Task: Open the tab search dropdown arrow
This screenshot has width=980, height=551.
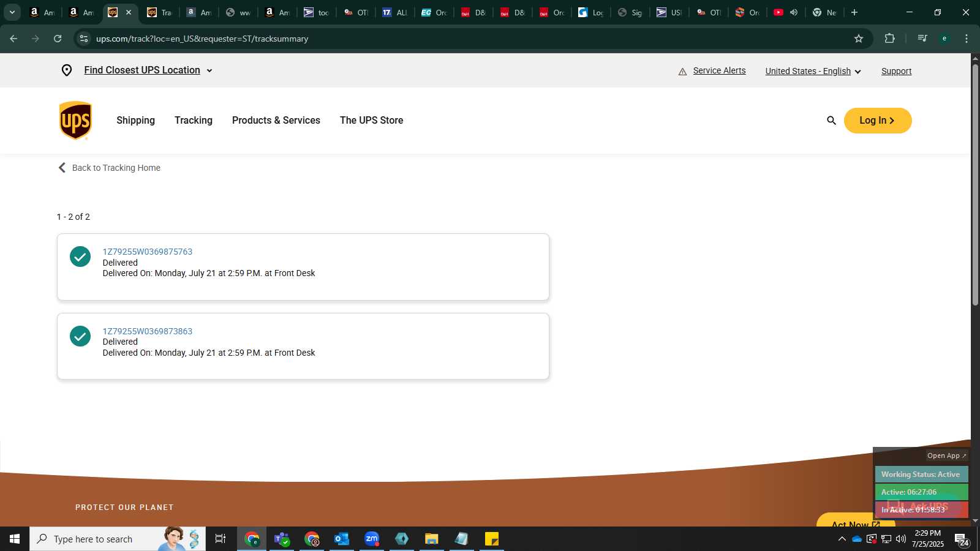Action: pos(12,12)
